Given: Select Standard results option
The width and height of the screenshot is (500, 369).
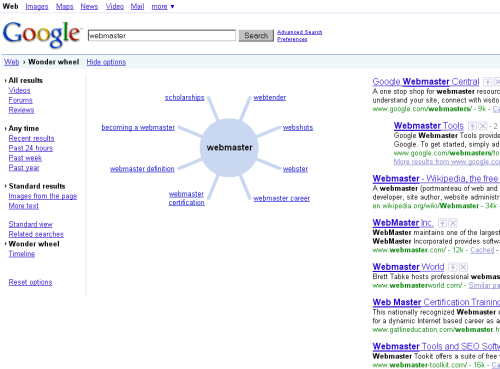Looking at the screenshot, I should (37, 186).
